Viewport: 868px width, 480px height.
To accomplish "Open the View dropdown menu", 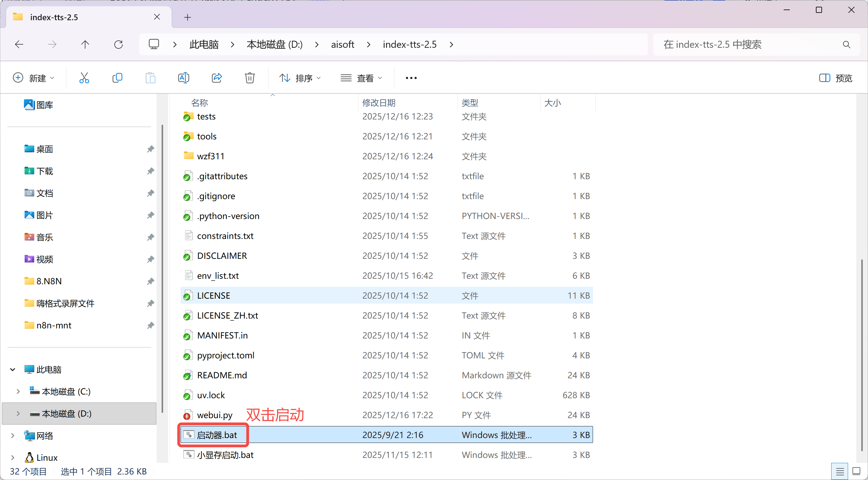I will (x=361, y=78).
